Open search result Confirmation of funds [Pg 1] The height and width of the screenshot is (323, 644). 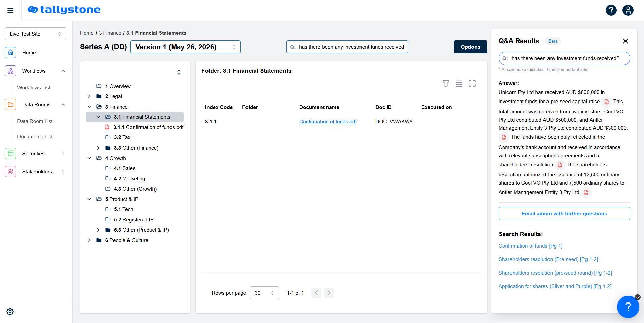(530, 246)
